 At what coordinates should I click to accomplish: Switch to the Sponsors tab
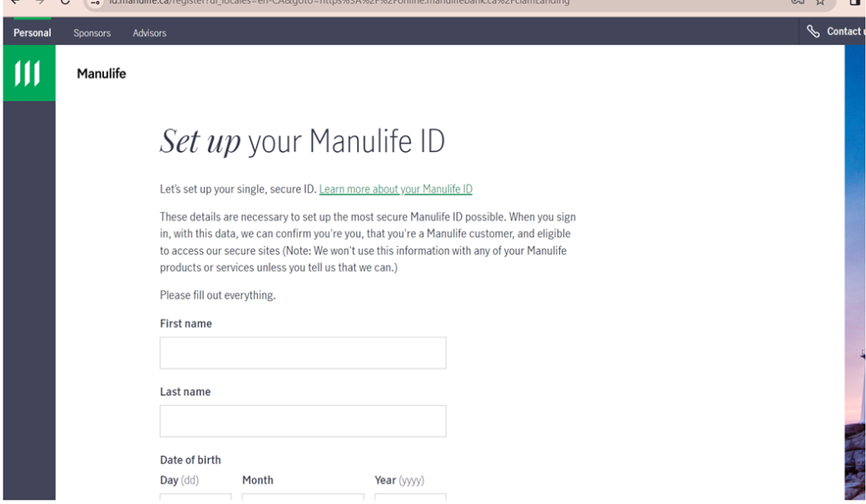(x=92, y=33)
